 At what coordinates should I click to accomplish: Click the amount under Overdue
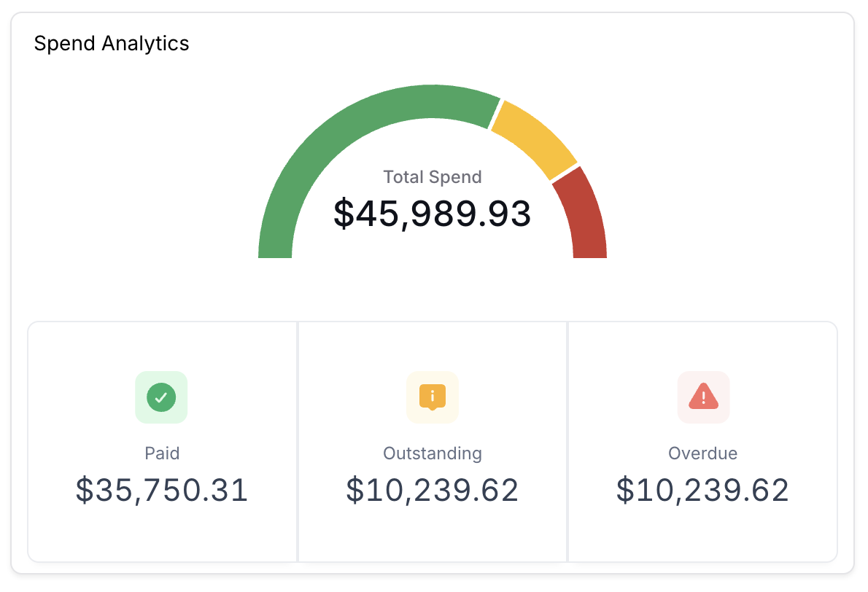(x=702, y=490)
